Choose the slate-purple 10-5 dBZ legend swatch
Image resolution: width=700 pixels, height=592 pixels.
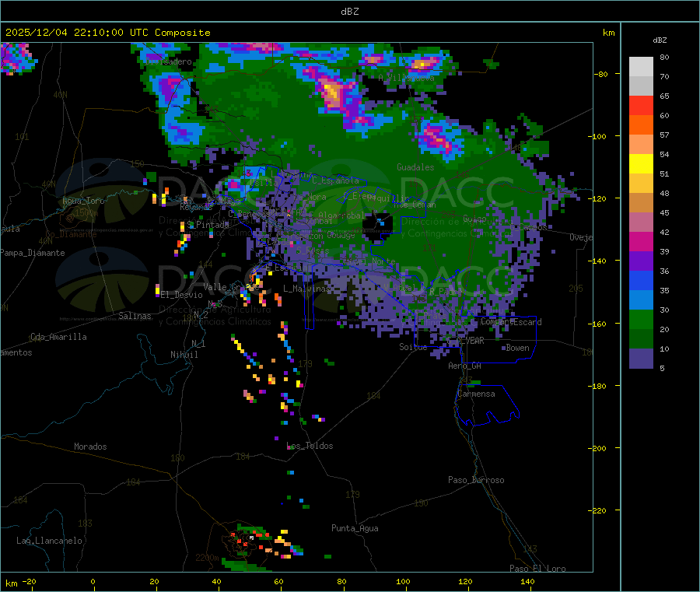641,359
